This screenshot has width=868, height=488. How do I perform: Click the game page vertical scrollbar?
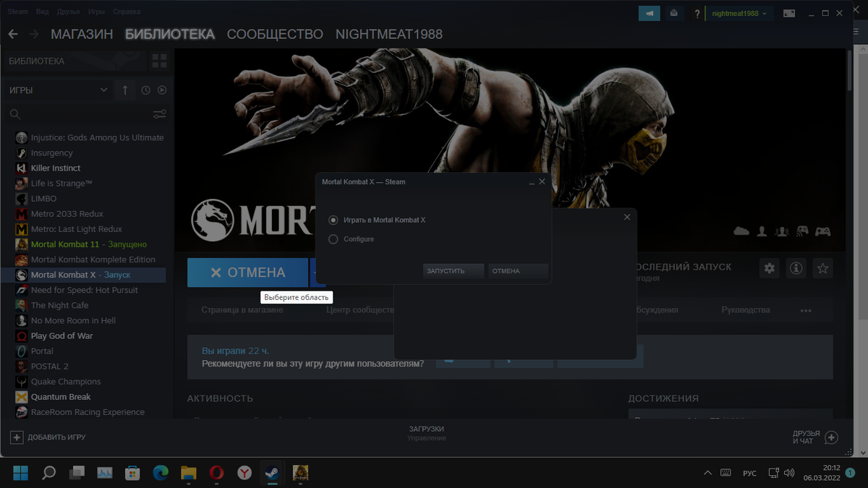coord(850,70)
